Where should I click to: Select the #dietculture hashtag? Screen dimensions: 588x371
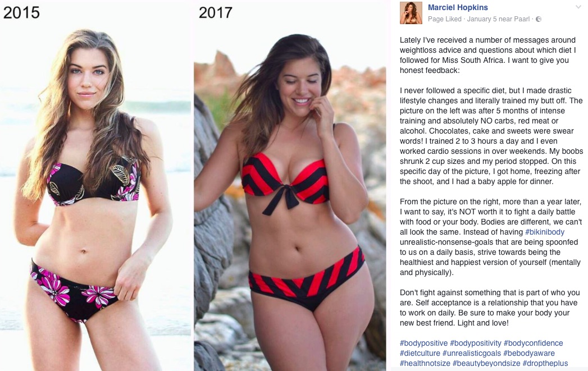420,354
